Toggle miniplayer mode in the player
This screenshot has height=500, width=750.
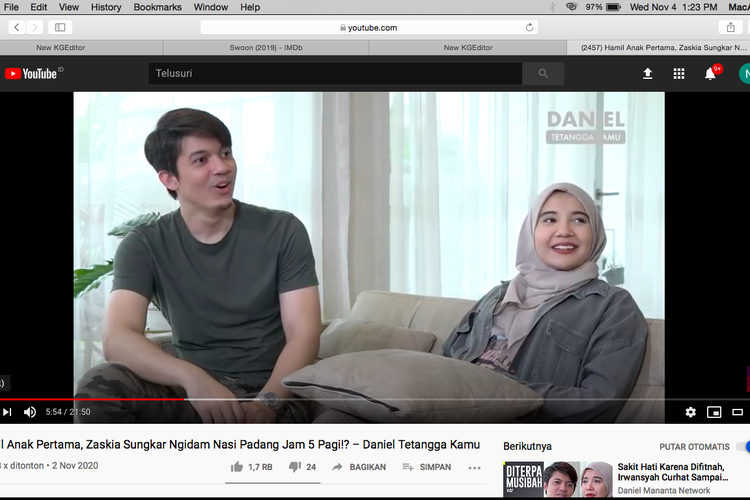pos(714,412)
